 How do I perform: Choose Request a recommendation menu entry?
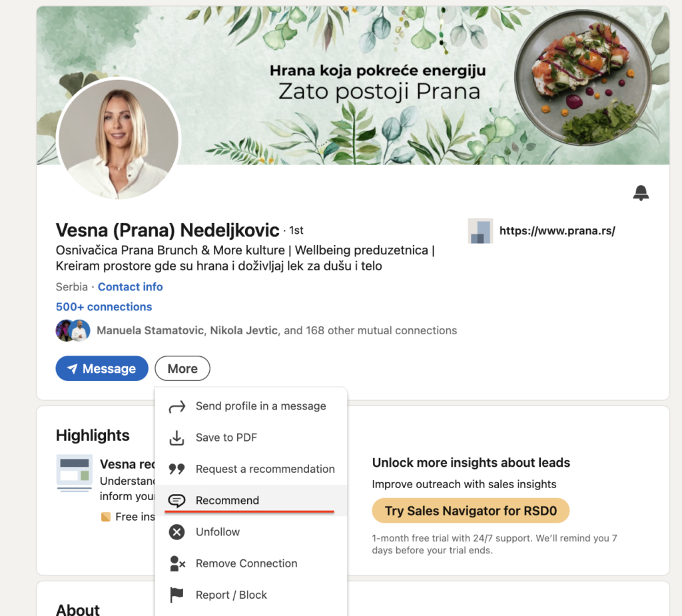(265, 469)
